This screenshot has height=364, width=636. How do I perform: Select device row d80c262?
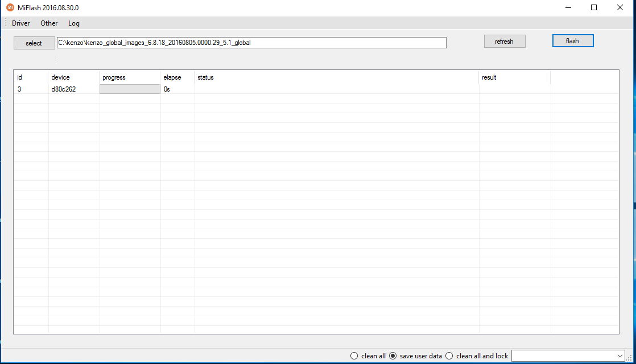[x=316, y=89]
